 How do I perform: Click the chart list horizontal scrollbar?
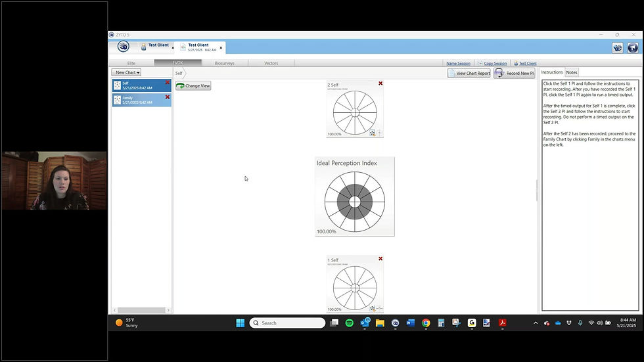coord(141,310)
